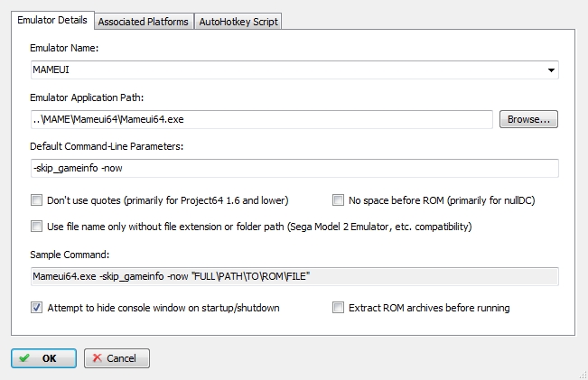Click the Sample Command label
This screenshot has height=380, width=588.
coord(70,255)
